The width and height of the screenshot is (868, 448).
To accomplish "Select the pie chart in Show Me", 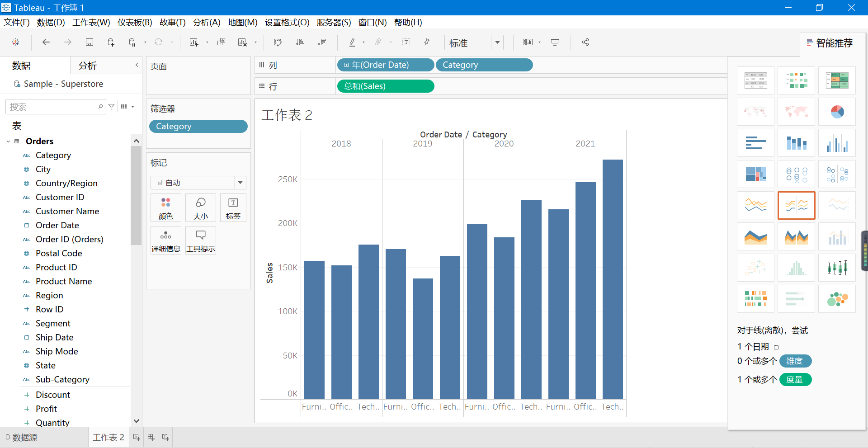I will [x=837, y=112].
